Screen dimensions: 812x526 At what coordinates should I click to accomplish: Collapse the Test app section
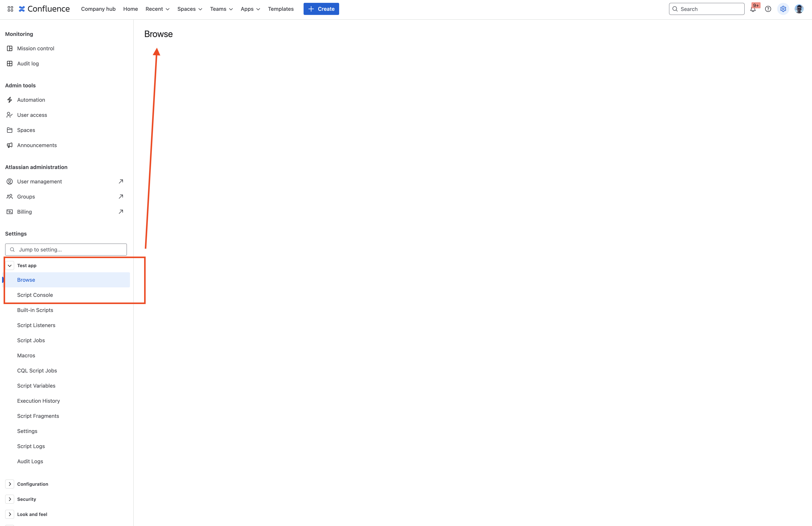(10, 265)
